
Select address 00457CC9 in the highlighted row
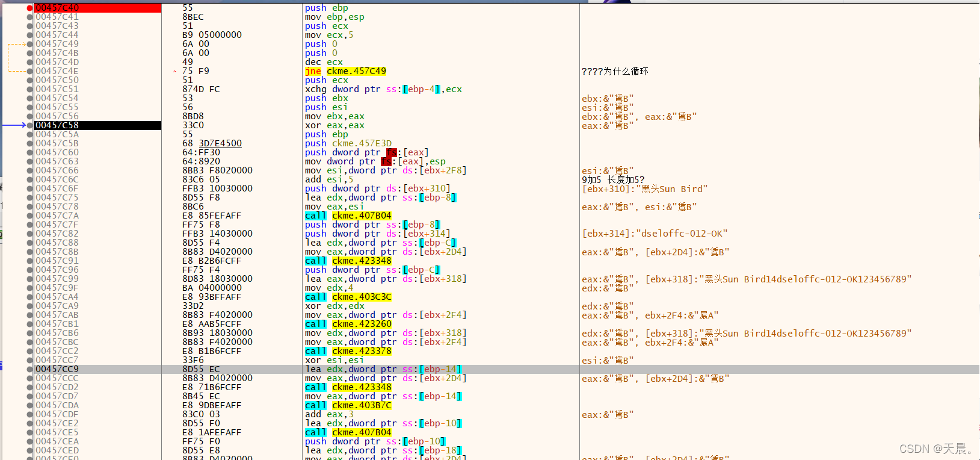pos(57,369)
